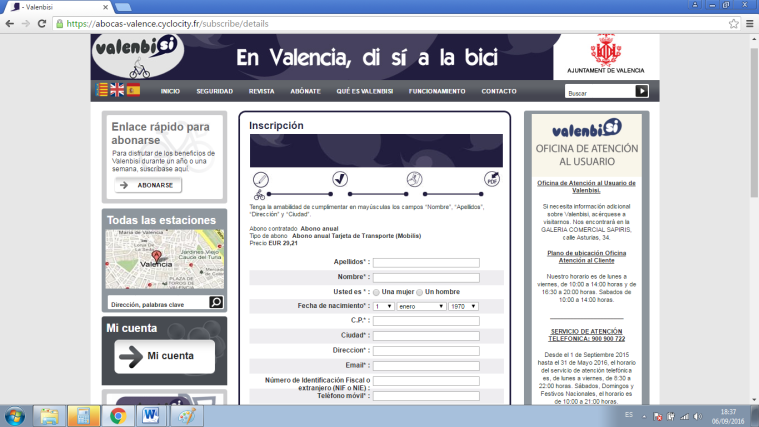This screenshot has width=759, height=427.
Task: Click the checkmark step icon in Inscripción
Action: [340, 179]
